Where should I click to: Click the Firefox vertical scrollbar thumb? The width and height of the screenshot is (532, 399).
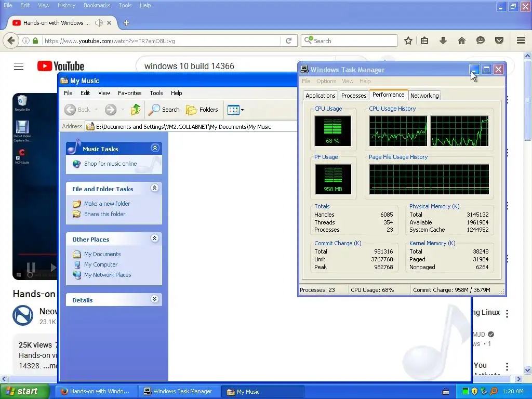coord(528,100)
